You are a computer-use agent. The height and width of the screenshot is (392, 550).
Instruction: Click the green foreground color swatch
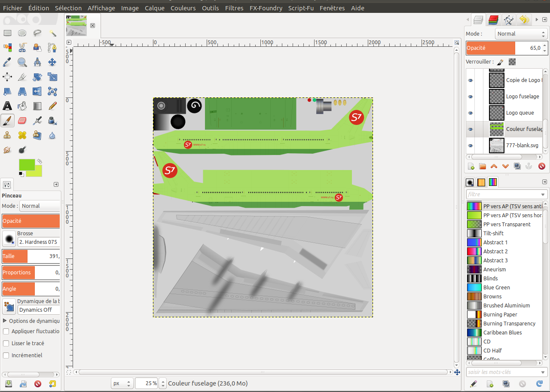(27, 165)
